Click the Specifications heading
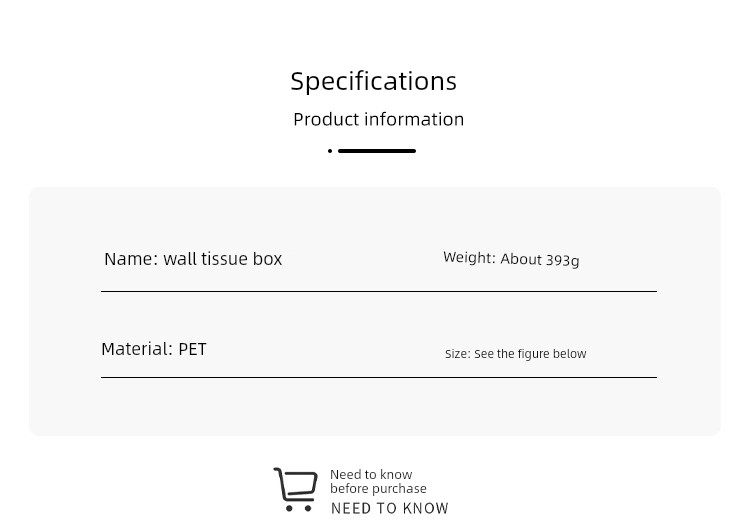The image size is (750, 526). click(x=374, y=81)
